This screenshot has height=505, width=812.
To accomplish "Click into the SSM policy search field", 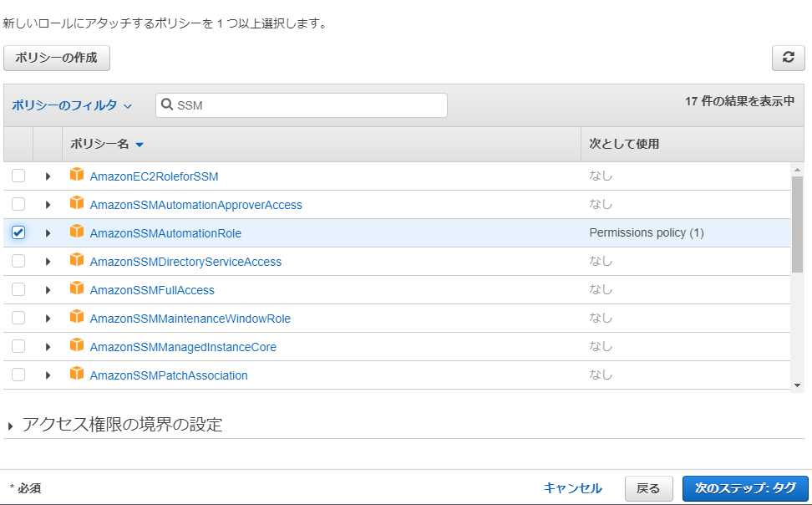I will point(302,105).
